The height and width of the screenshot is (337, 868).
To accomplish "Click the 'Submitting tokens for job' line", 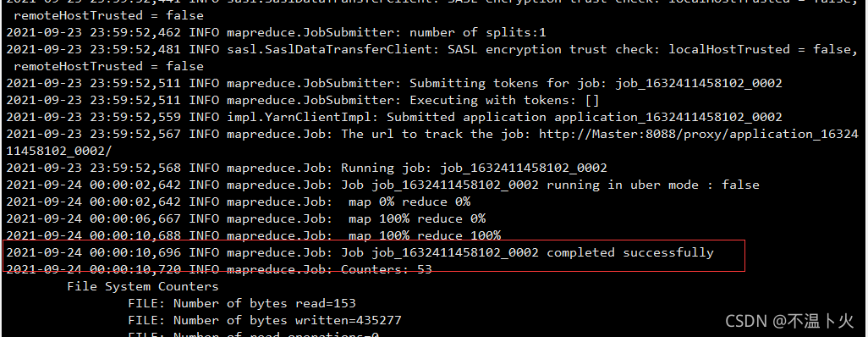I will point(394,84).
